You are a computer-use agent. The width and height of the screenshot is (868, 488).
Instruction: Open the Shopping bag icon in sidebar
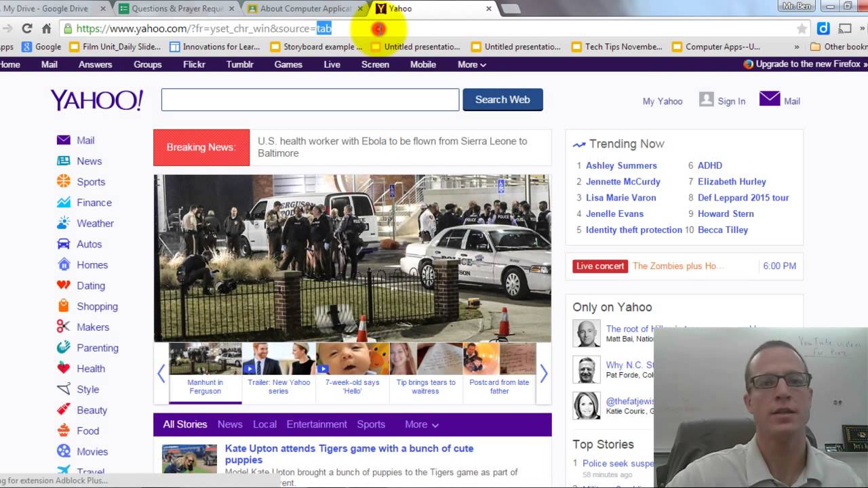[64, 306]
